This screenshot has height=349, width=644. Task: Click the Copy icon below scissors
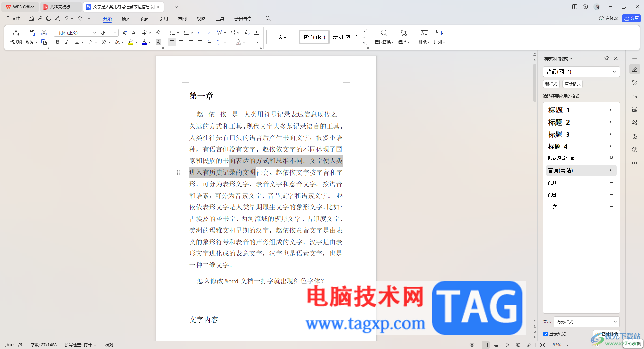click(x=44, y=42)
